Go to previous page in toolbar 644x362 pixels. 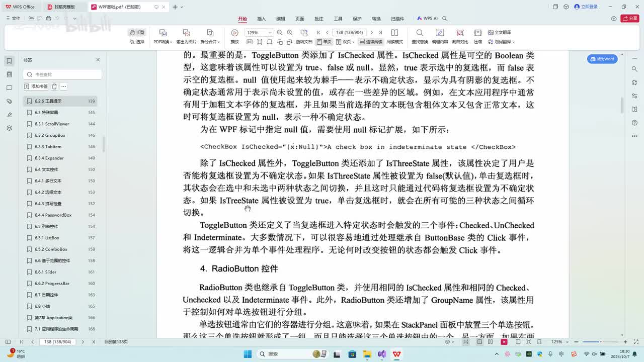coord(327,33)
